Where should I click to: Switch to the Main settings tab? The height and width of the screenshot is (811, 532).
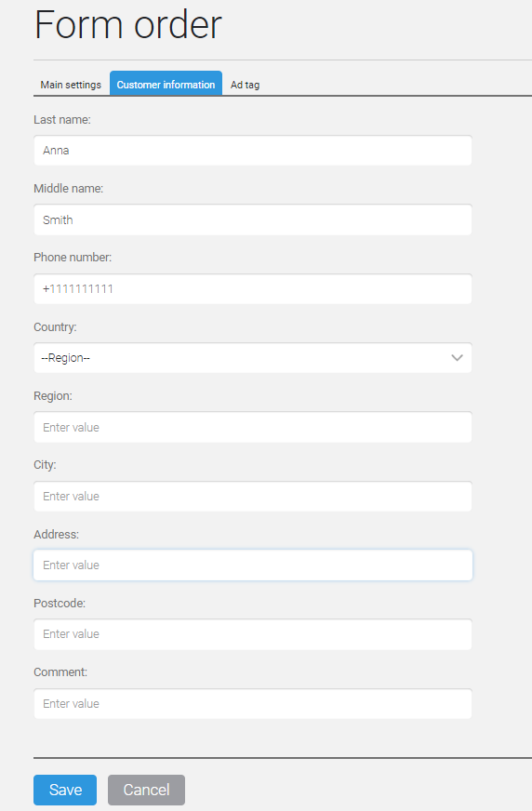pyautogui.click(x=71, y=85)
